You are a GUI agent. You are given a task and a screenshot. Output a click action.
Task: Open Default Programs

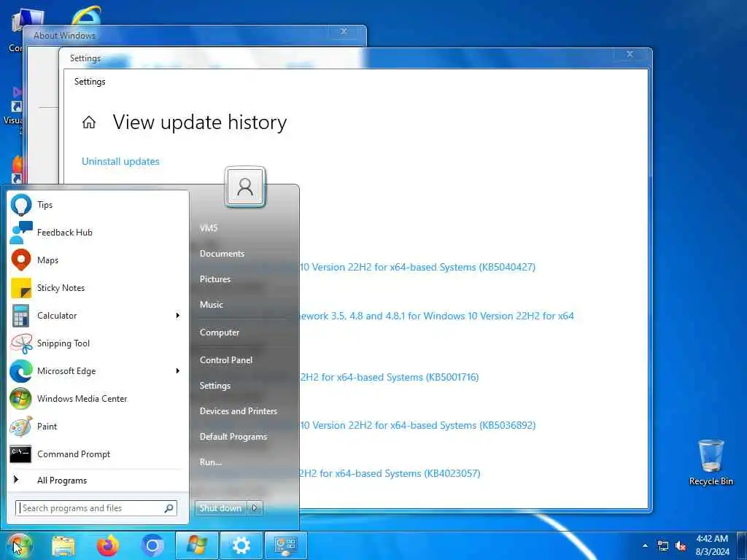(233, 437)
